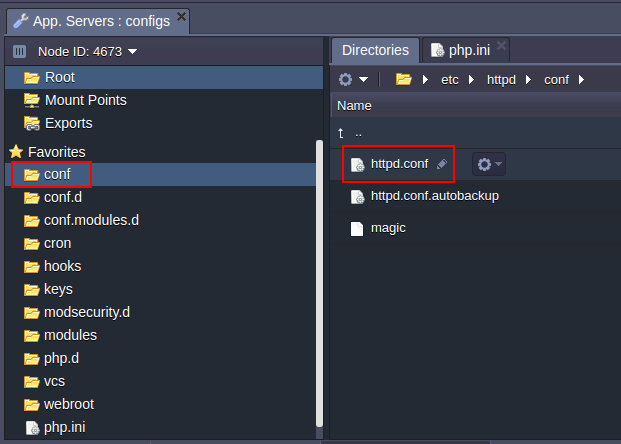
Task: Click the node panel icon beside Node ID
Action: 20,51
